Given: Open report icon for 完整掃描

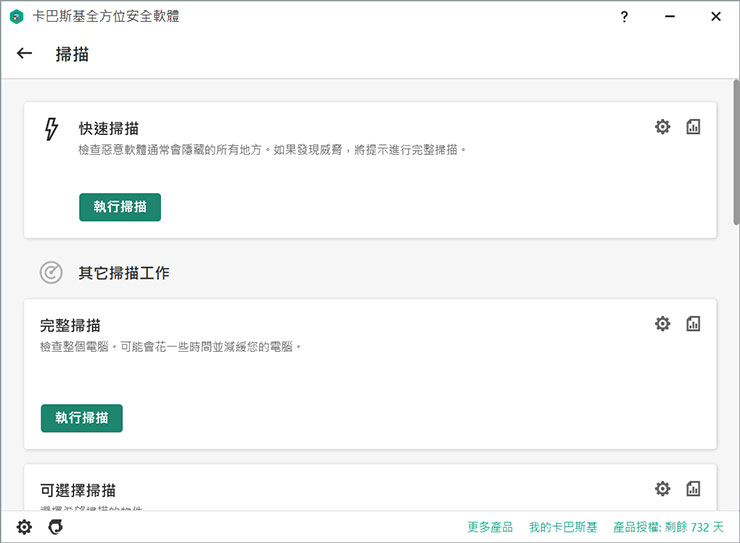Looking at the screenshot, I should pos(693,324).
